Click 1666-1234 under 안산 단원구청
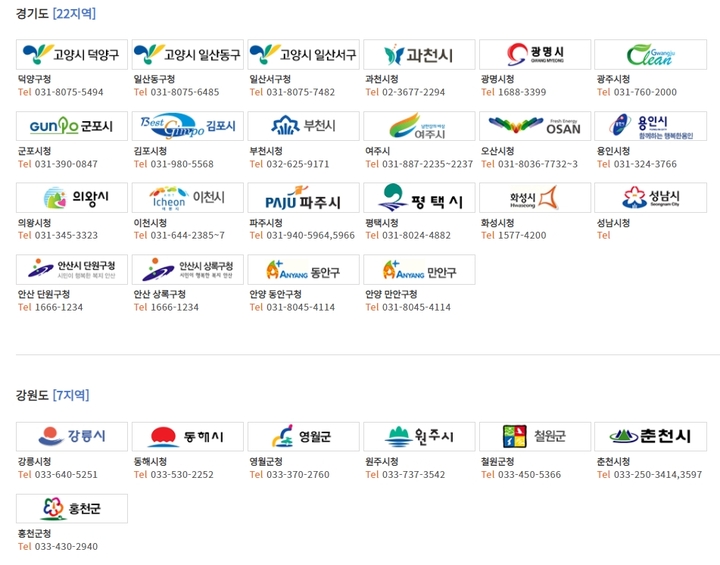 point(59,307)
